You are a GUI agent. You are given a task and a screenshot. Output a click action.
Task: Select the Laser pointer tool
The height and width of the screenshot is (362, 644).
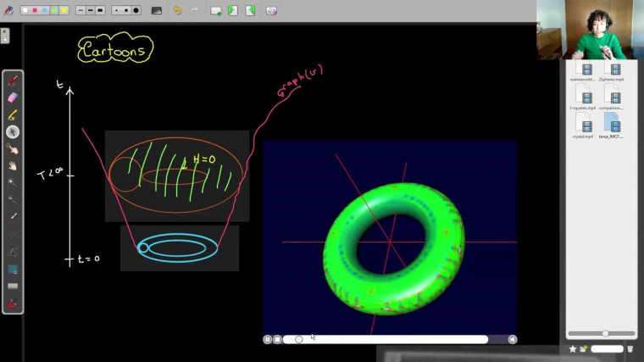click(13, 217)
